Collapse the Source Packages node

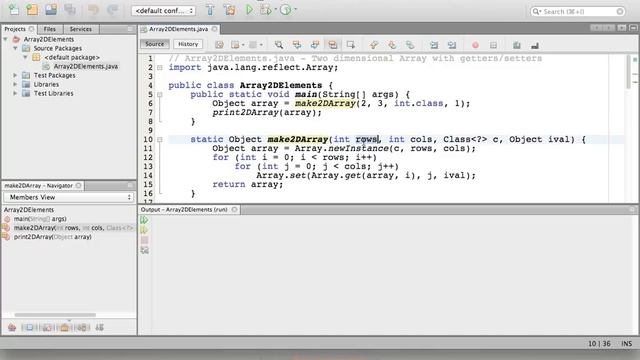[x=16, y=48]
